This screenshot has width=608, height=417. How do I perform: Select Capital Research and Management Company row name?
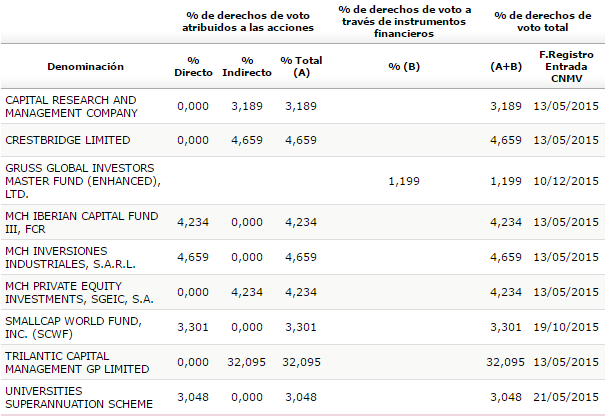[x=70, y=106]
